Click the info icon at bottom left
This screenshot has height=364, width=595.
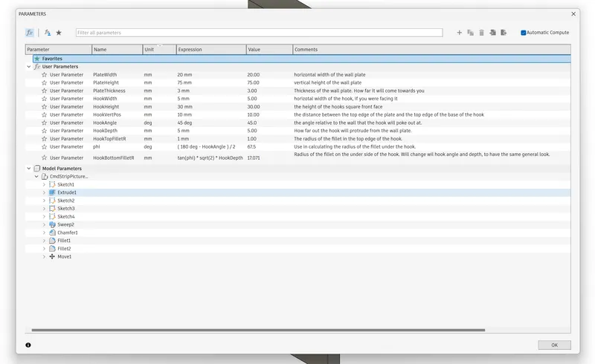pyautogui.click(x=28, y=345)
